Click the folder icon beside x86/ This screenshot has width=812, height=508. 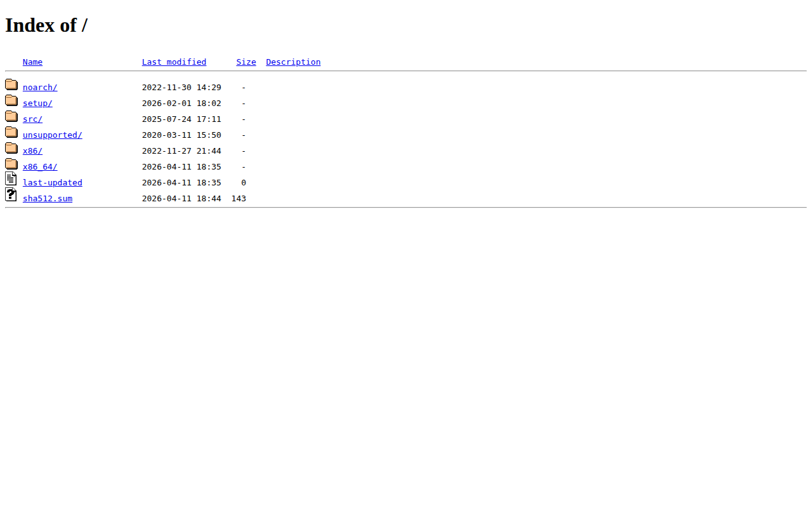[x=11, y=149]
